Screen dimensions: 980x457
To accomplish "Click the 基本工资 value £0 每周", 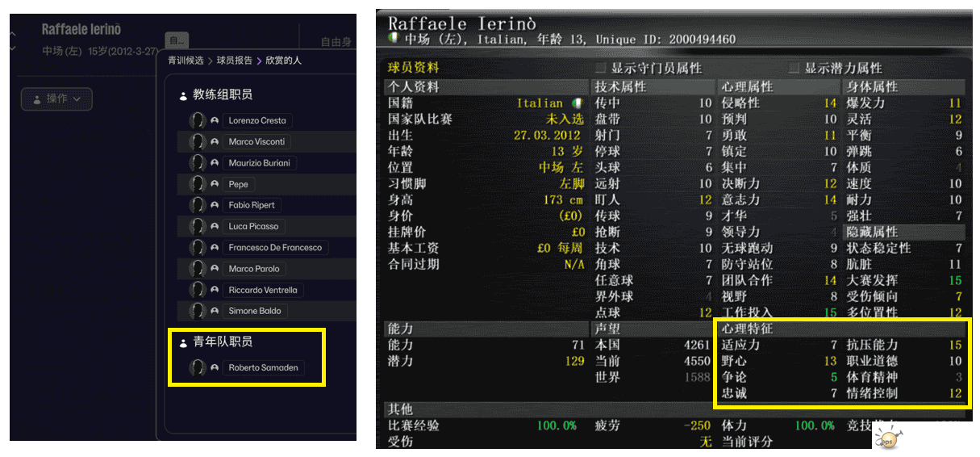I will pyautogui.click(x=559, y=249).
